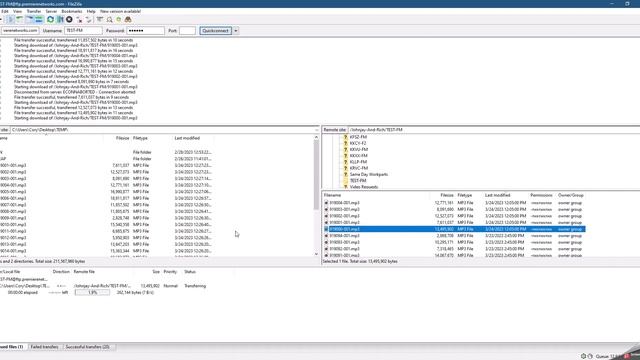Switch to the Failed transfers tab
The width and height of the screenshot is (640, 360).
[x=44, y=347]
